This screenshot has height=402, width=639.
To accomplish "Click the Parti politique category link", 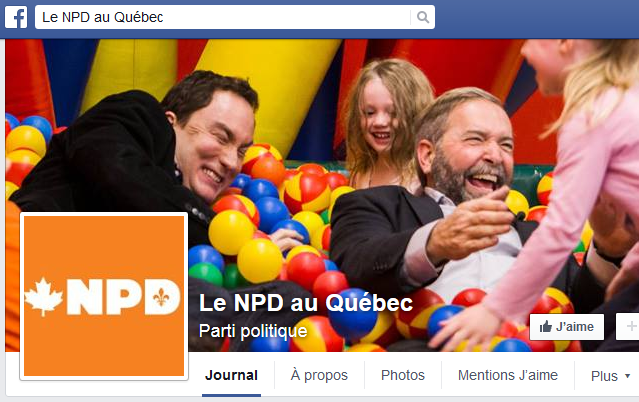I will 253,331.
